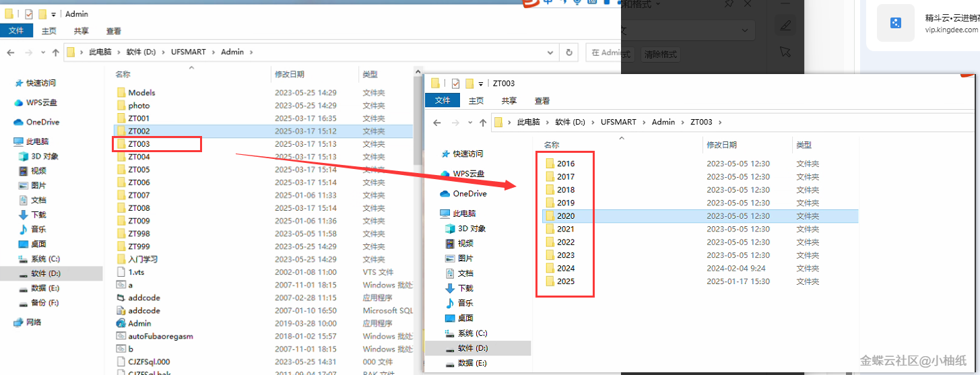Image resolution: width=980 pixels, height=375 pixels.
Task: Click the 网络 network icon in the sidebar
Action: pyautogui.click(x=33, y=322)
